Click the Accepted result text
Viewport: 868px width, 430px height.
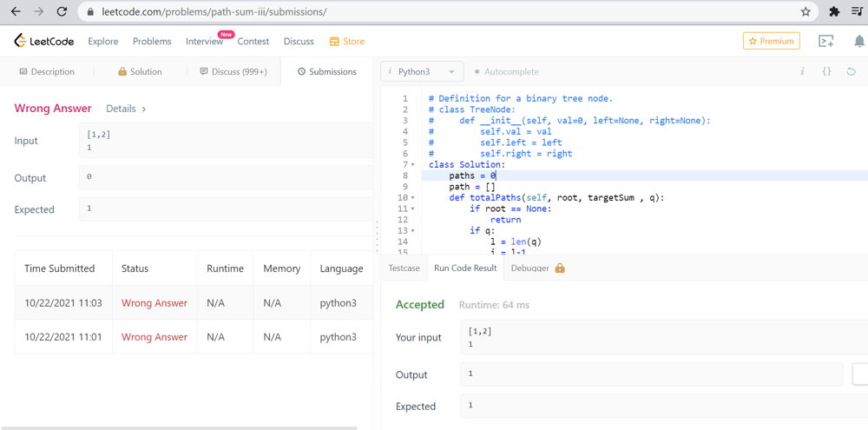tap(420, 305)
